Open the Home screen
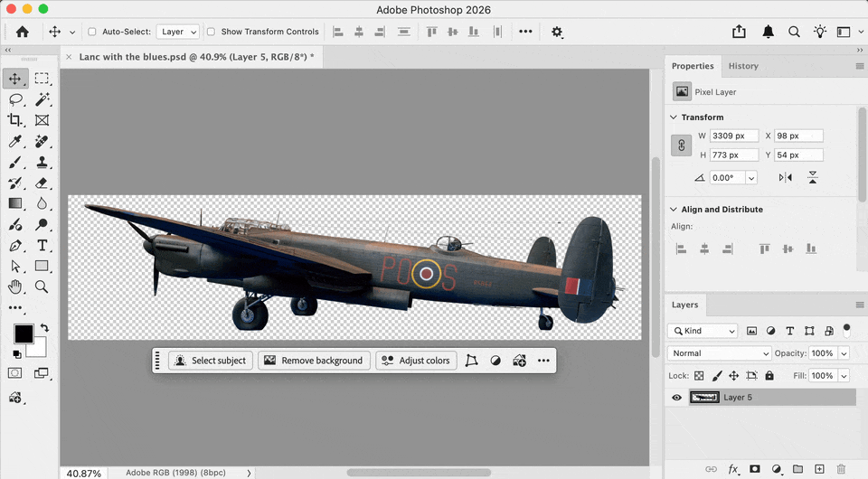The width and height of the screenshot is (868, 479). 22,32
